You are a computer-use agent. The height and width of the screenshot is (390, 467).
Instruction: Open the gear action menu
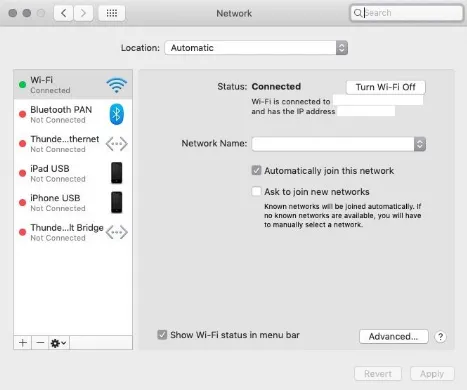click(59, 343)
